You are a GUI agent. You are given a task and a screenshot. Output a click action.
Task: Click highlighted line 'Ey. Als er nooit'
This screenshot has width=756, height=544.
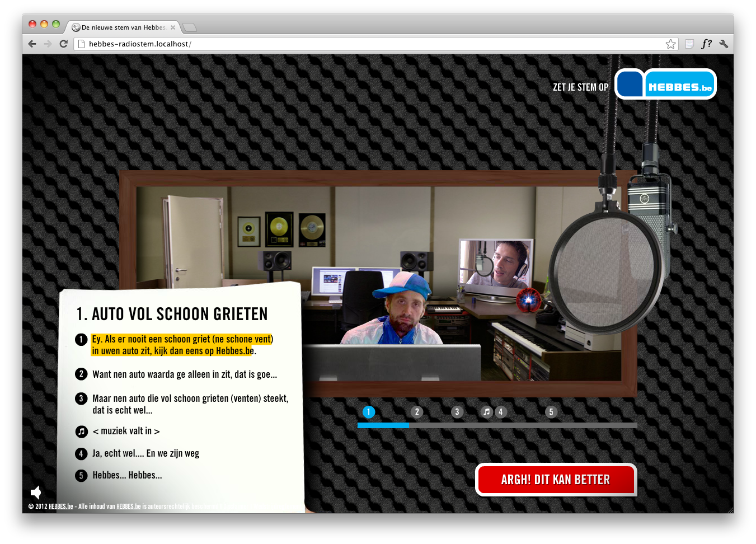(182, 345)
